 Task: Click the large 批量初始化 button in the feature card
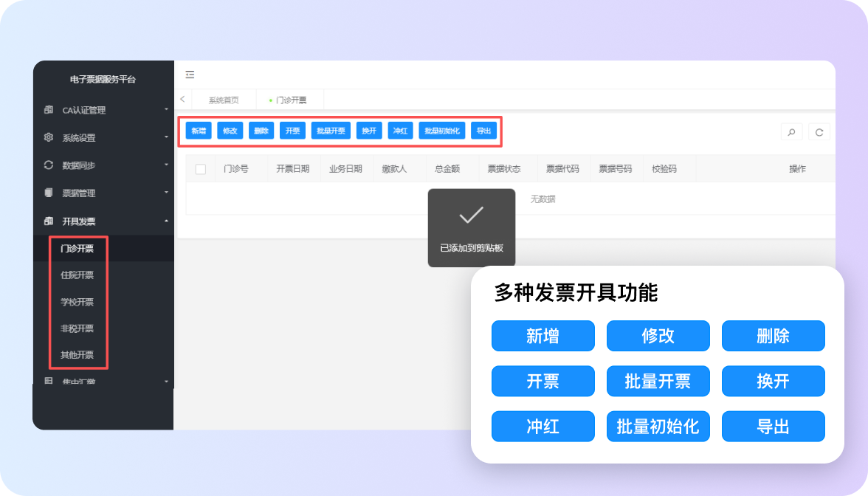[x=658, y=427]
